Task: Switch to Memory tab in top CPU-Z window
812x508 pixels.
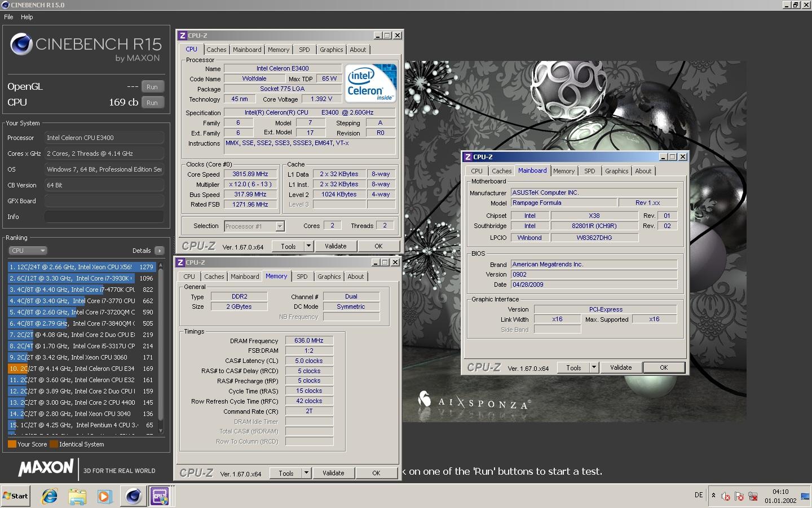Action: [279, 50]
